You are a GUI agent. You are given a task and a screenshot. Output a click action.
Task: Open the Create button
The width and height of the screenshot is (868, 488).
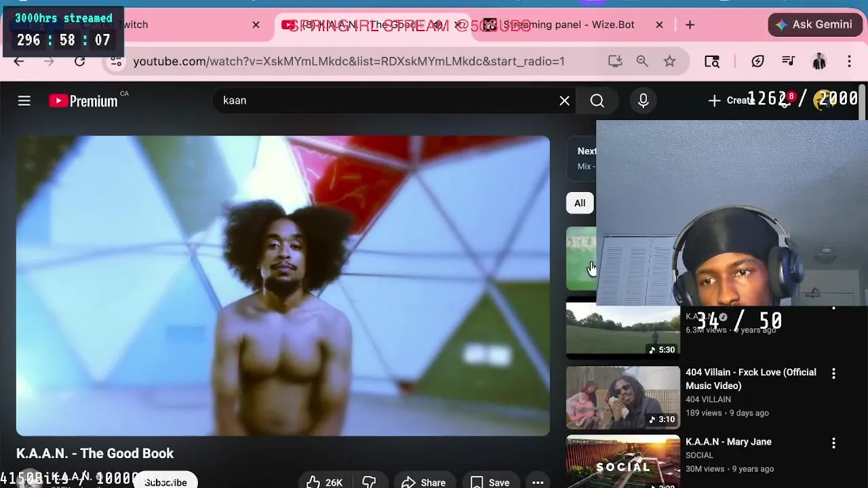click(x=731, y=100)
